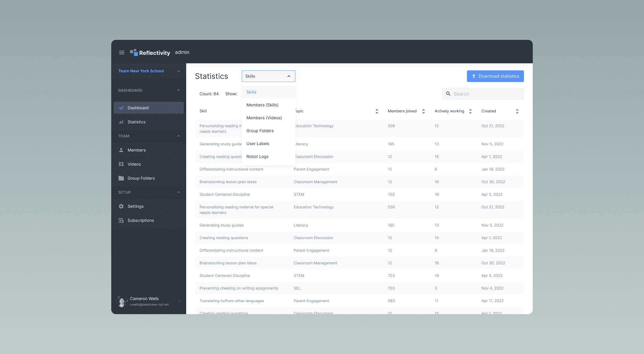Collapse the DASHBOARD sidebar section
Viewport: 644px width, 354px height.
pos(179,90)
